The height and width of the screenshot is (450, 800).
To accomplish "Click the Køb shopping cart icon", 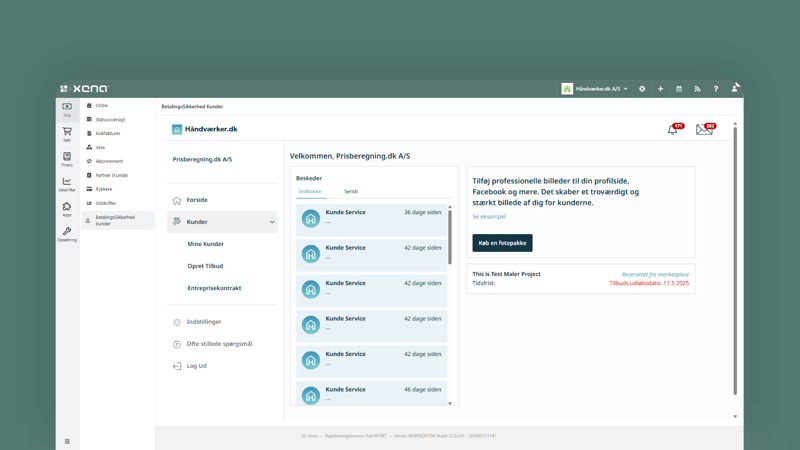I will click(67, 134).
